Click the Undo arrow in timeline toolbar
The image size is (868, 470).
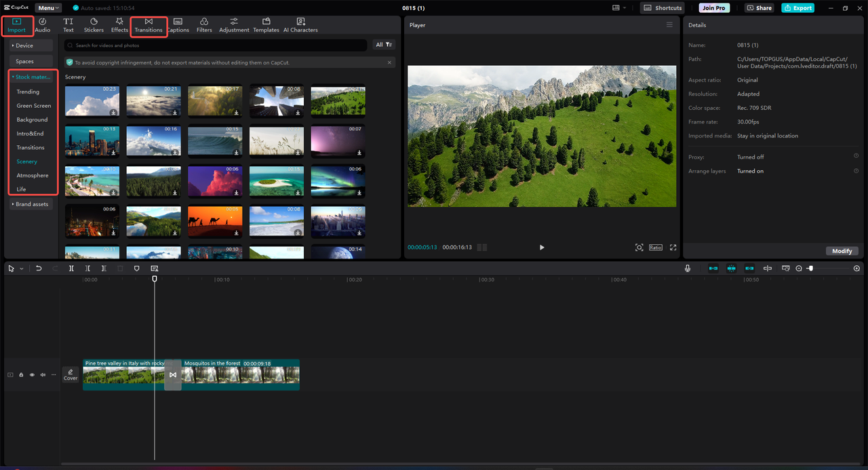click(39, 269)
